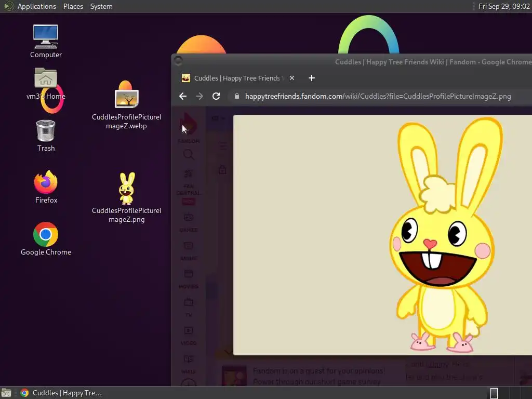532x399 pixels.
Task: Click the padlock site info icon
Action: (237, 96)
